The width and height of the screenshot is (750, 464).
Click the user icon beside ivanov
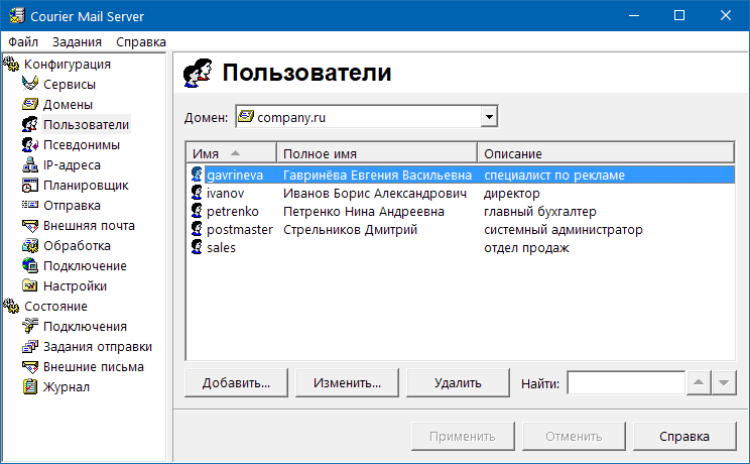197,192
